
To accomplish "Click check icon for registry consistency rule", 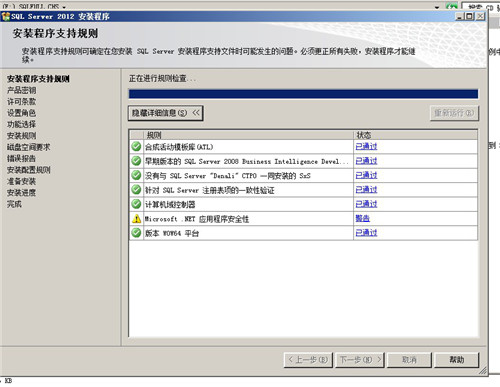I will pyautogui.click(x=136, y=190).
